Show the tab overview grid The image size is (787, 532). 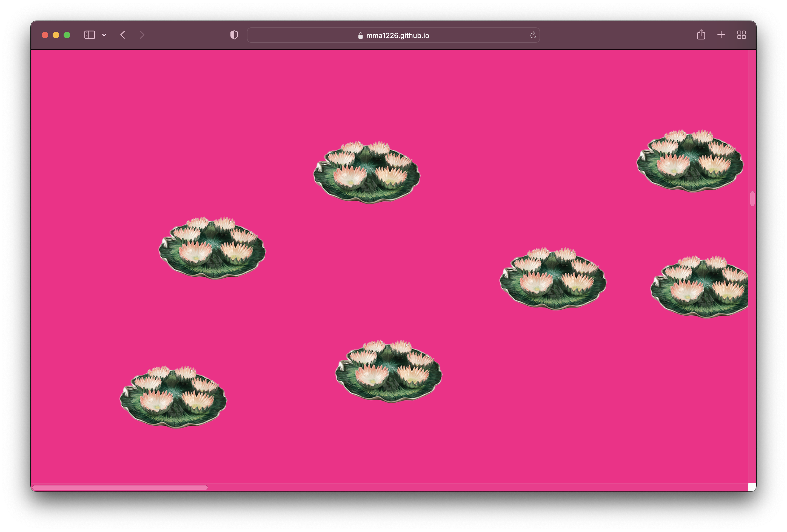(x=742, y=35)
